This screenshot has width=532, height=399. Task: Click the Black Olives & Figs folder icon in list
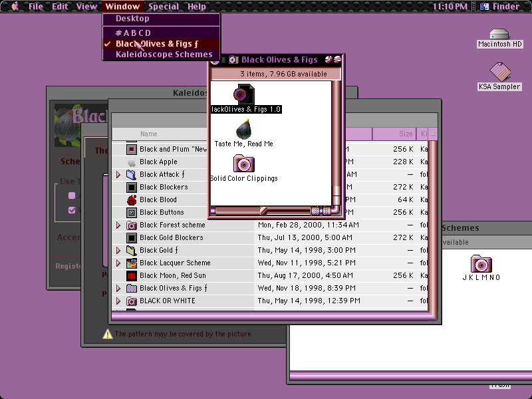(x=132, y=288)
